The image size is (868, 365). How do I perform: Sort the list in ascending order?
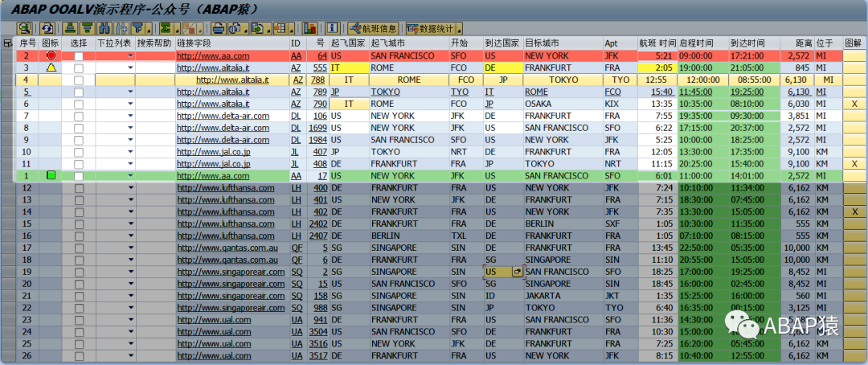tap(70, 27)
